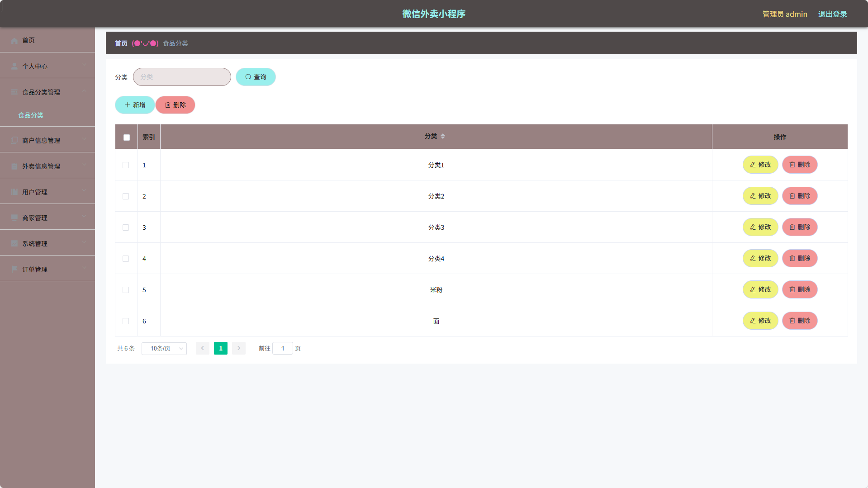Click the icon beside 商户信息管理
The width and height of the screenshot is (868, 488).
click(14, 141)
